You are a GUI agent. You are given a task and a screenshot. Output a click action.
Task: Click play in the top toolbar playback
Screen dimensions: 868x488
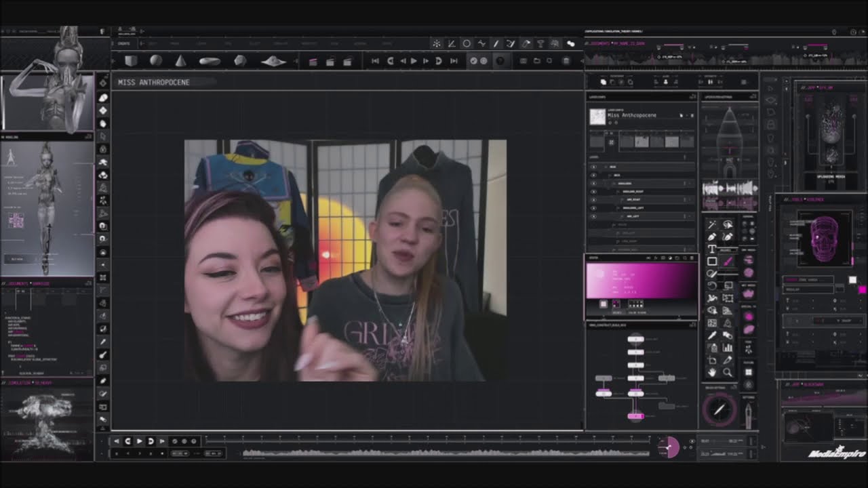click(x=414, y=61)
